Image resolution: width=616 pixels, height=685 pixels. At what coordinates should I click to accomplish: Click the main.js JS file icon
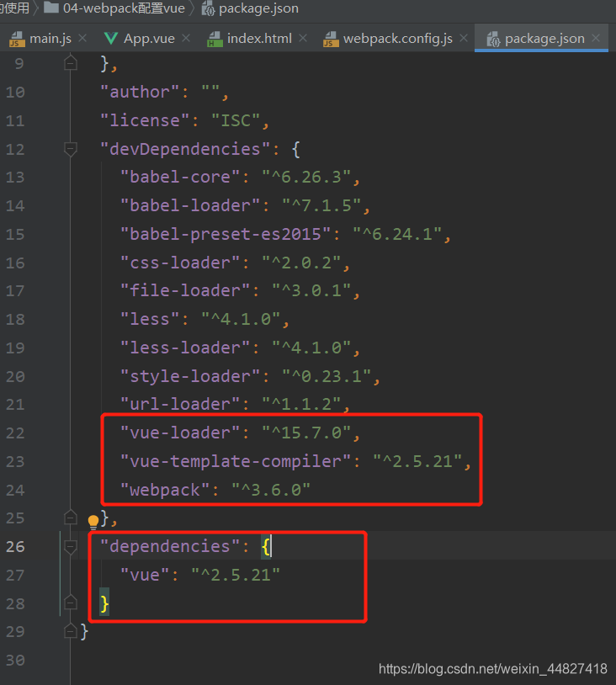pyautogui.click(x=17, y=39)
